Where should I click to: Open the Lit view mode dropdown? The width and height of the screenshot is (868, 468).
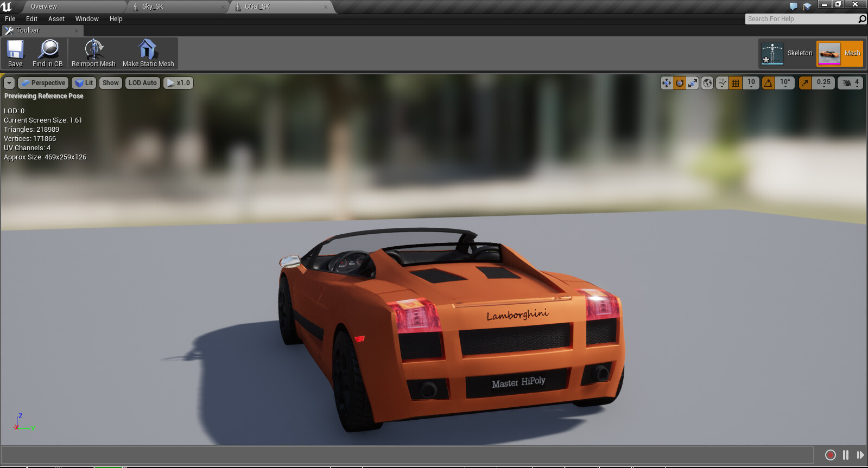point(84,83)
